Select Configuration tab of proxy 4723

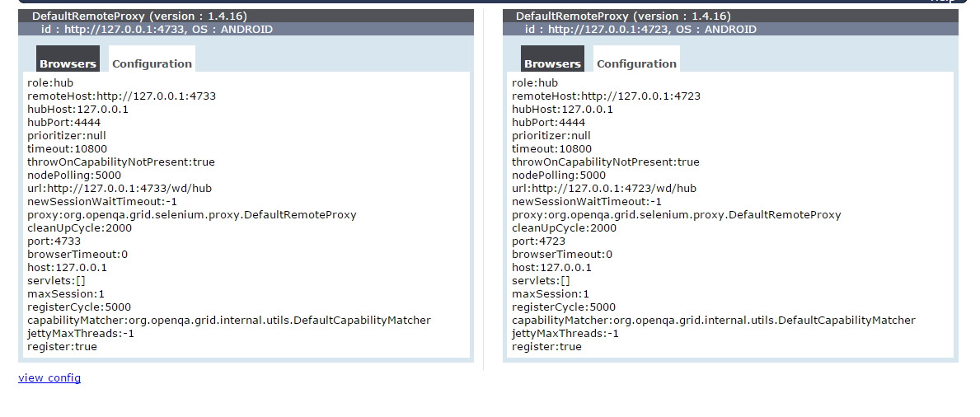coord(636,59)
